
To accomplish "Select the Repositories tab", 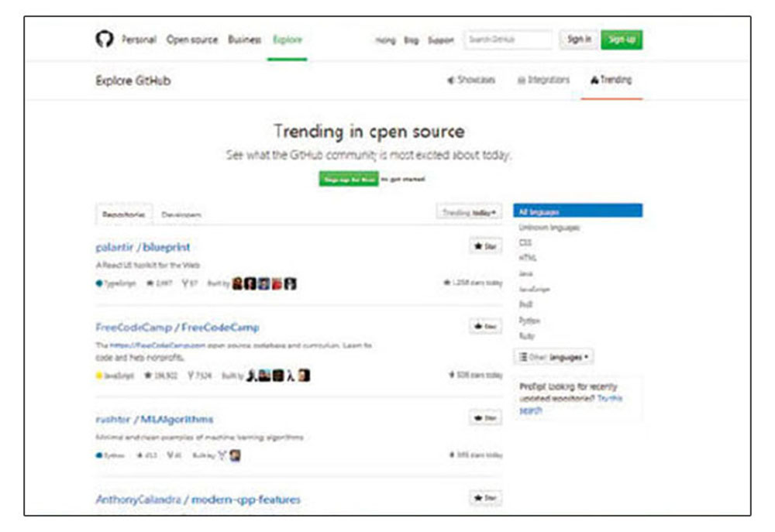I will (x=123, y=215).
